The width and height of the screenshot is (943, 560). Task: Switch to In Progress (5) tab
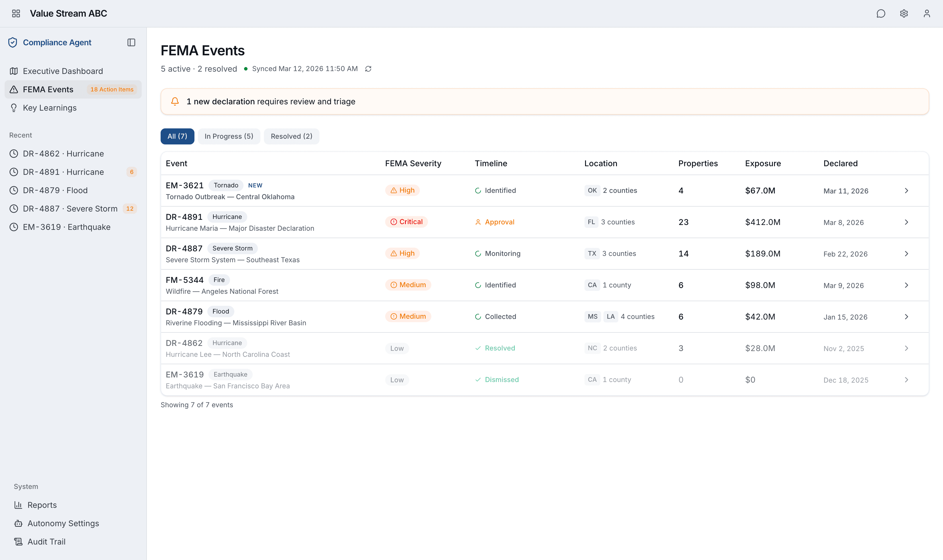click(x=229, y=136)
